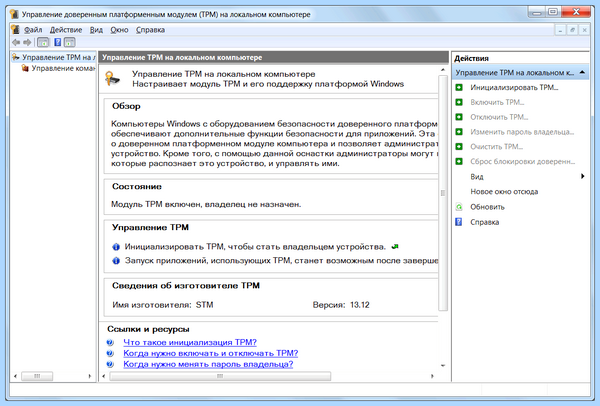Toggle the console tree pane toolbar icon

43,42
